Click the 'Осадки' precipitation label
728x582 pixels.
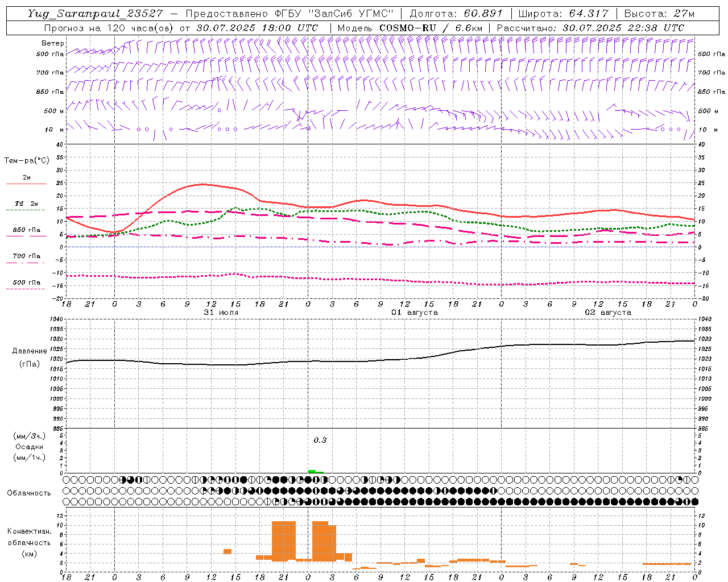30,447
